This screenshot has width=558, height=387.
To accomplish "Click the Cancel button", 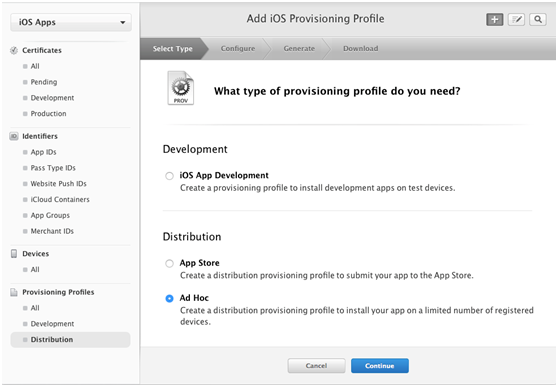I will (x=316, y=366).
